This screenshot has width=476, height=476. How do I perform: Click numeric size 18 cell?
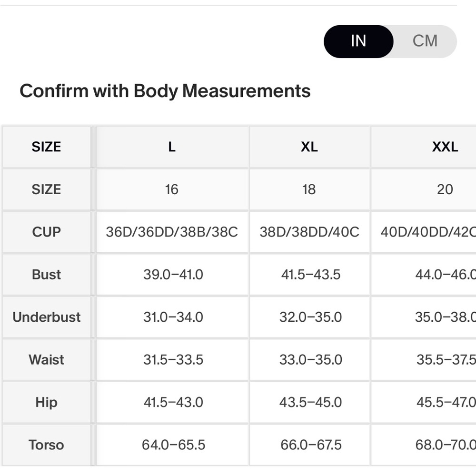point(309,189)
